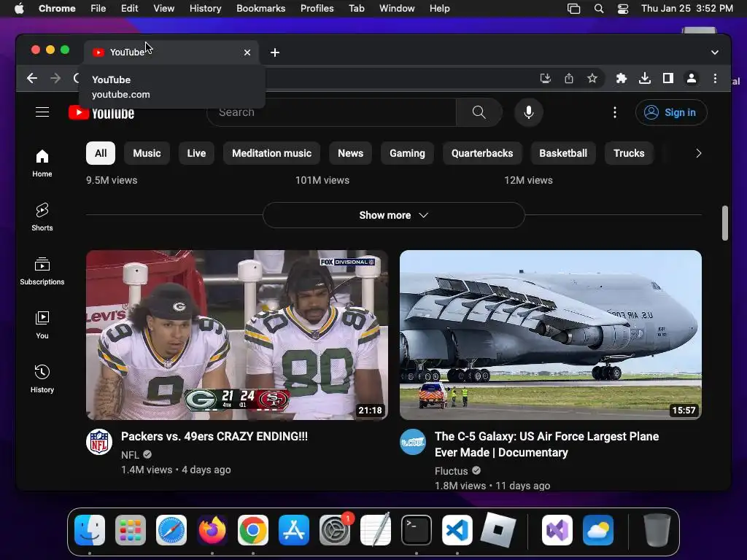747x560 pixels.
Task: Toggle Chrome side panel
Action: (x=668, y=78)
